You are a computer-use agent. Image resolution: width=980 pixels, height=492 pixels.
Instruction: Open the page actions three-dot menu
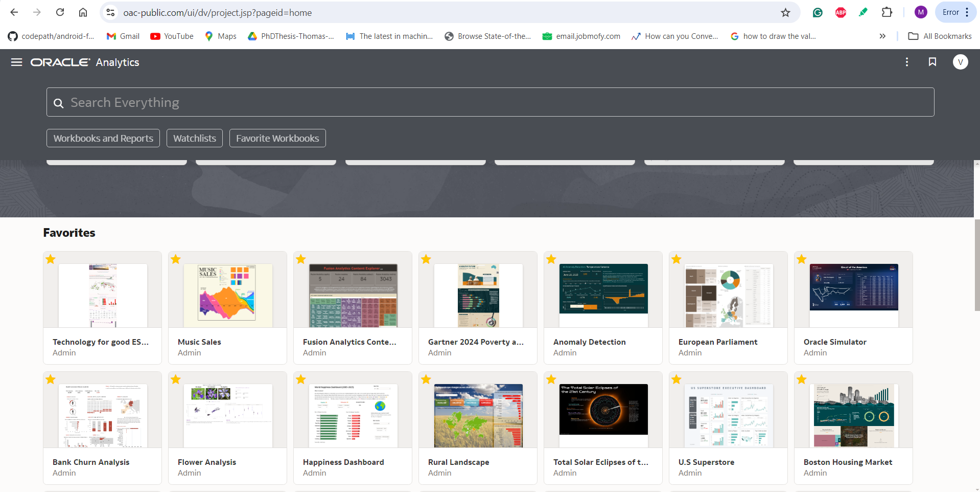(907, 62)
